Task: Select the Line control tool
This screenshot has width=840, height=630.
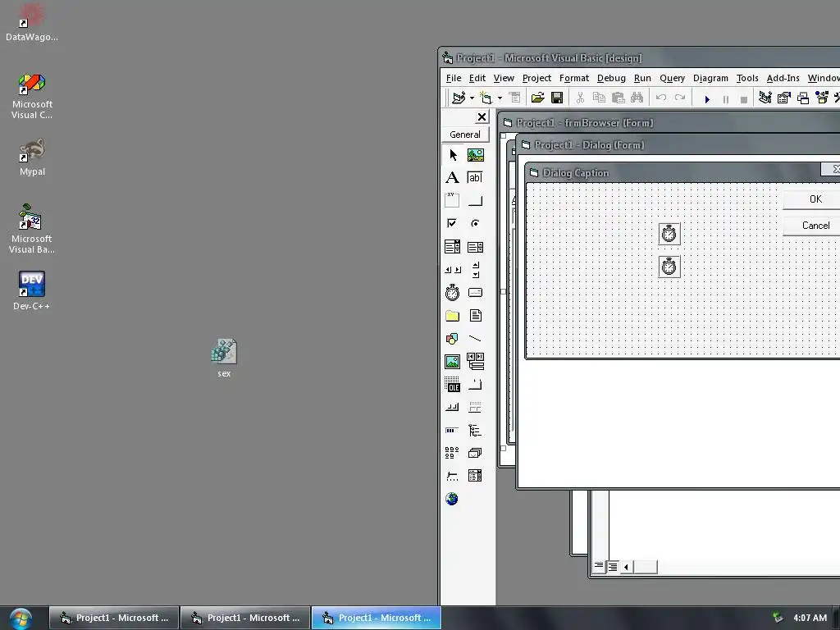Action: point(475,339)
